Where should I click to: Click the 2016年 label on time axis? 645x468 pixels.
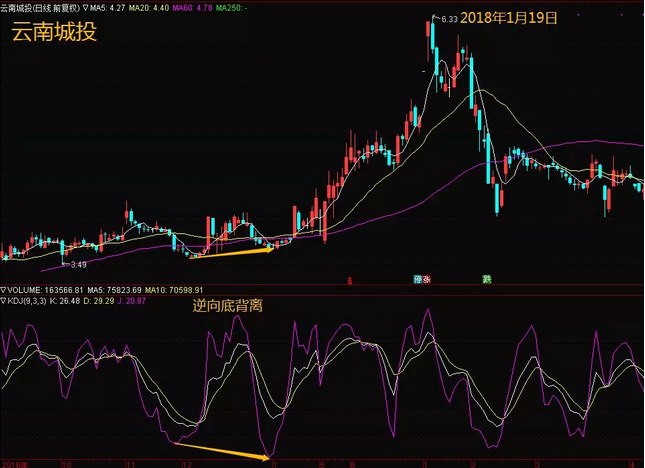(12, 464)
